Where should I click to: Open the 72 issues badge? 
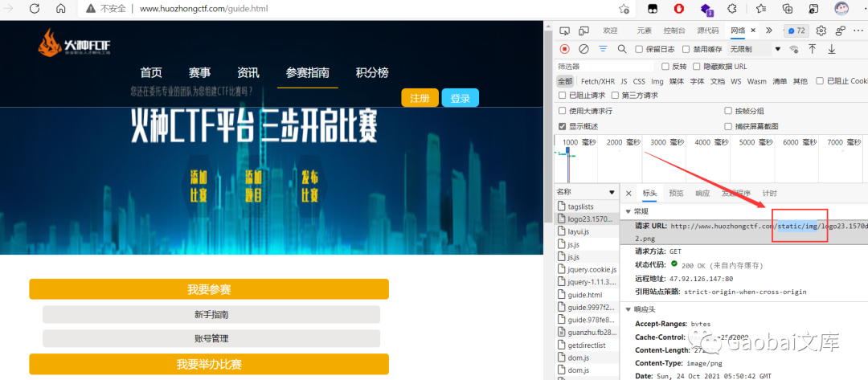point(797,31)
